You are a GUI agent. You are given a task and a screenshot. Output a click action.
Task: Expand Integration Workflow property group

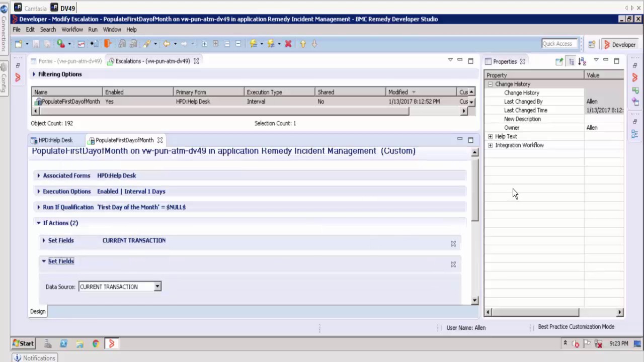coord(490,145)
